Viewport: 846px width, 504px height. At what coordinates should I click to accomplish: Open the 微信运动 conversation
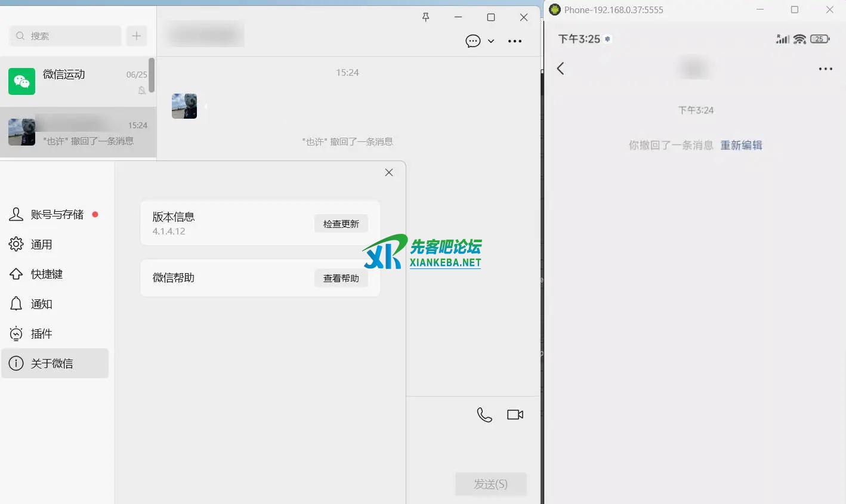click(78, 82)
